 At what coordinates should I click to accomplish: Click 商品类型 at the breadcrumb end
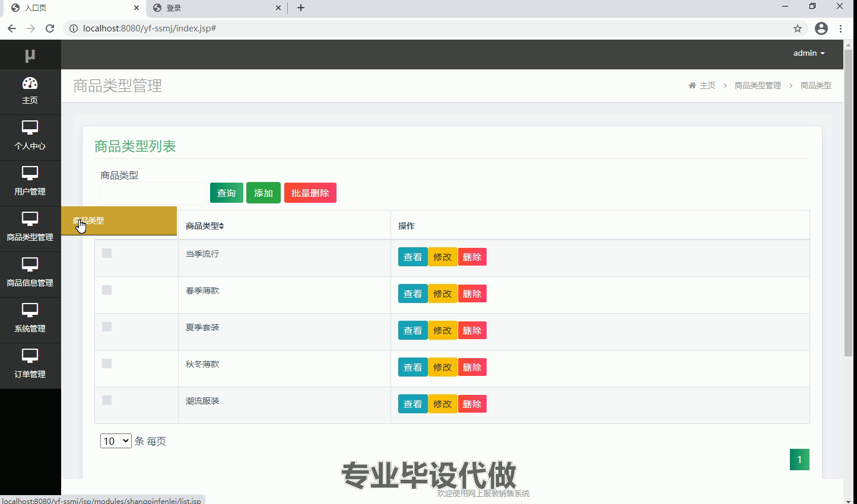click(x=816, y=85)
